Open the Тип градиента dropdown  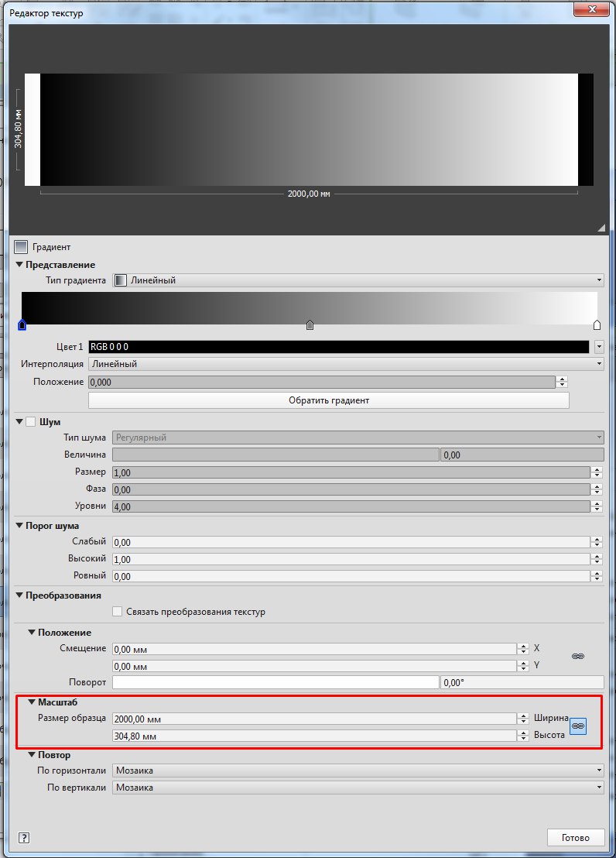tap(358, 280)
